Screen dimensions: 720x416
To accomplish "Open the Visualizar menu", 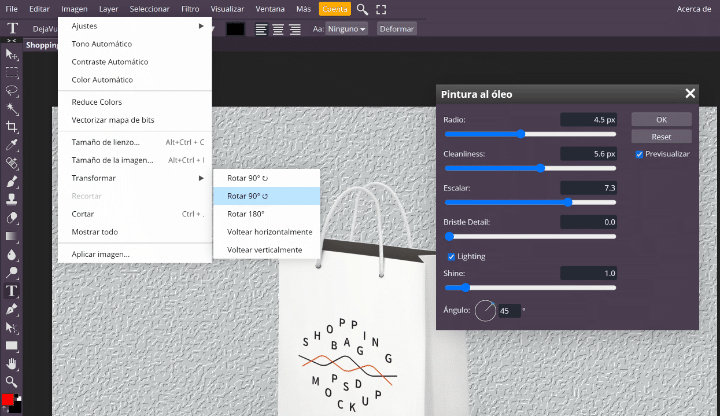I will coord(227,9).
